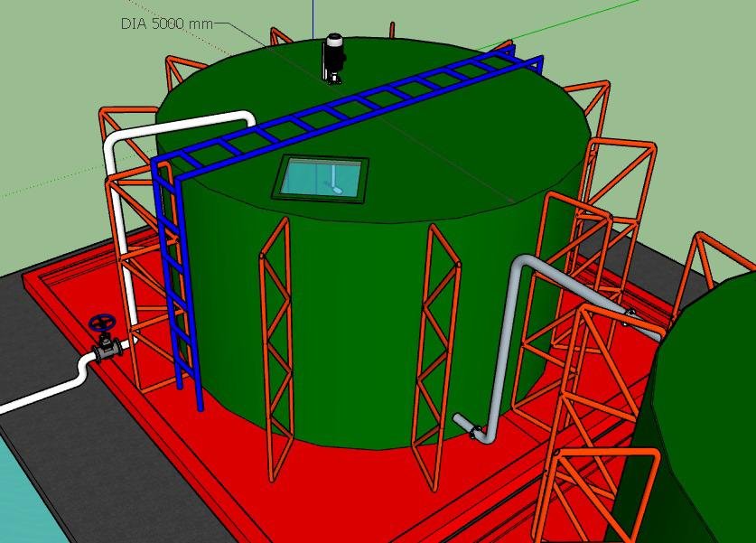Select the "DIA 5000 mm" dimension label
The width and height of the screenshot is (756, 543).
pyautogui.click(x=166, y=23)
